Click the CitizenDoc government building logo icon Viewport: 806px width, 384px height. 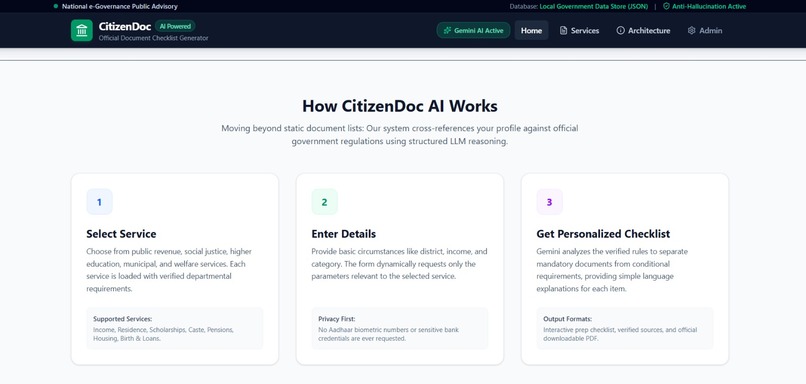(x=82, y=30)
